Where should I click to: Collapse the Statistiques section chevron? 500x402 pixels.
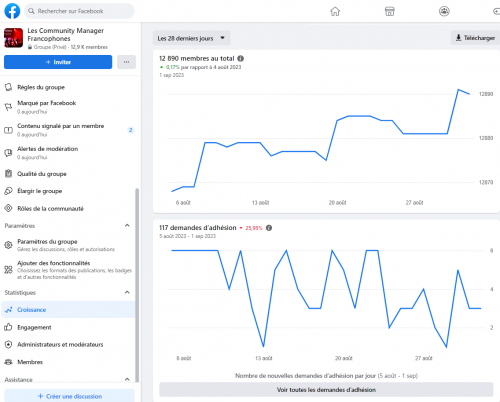click(127, 292)
